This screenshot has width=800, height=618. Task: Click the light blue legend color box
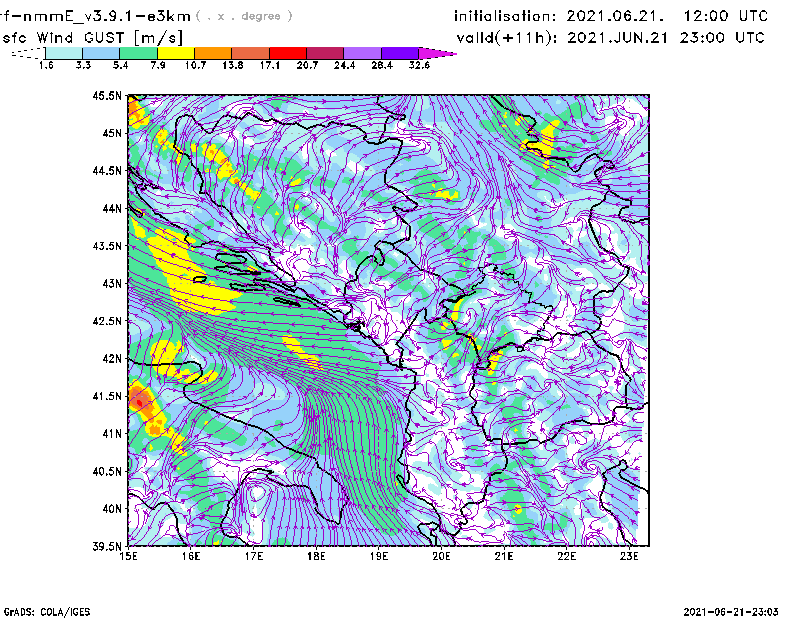[x=101, y=53]
